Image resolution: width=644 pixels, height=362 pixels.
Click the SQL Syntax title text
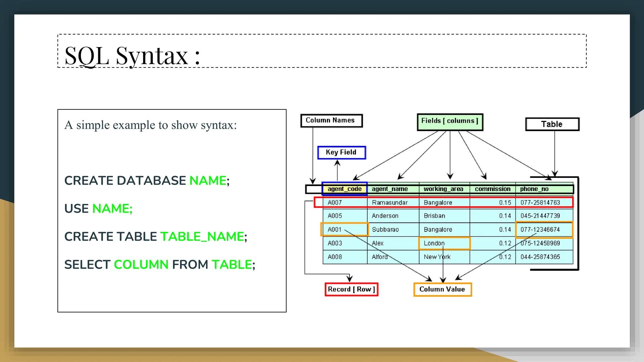132,56
